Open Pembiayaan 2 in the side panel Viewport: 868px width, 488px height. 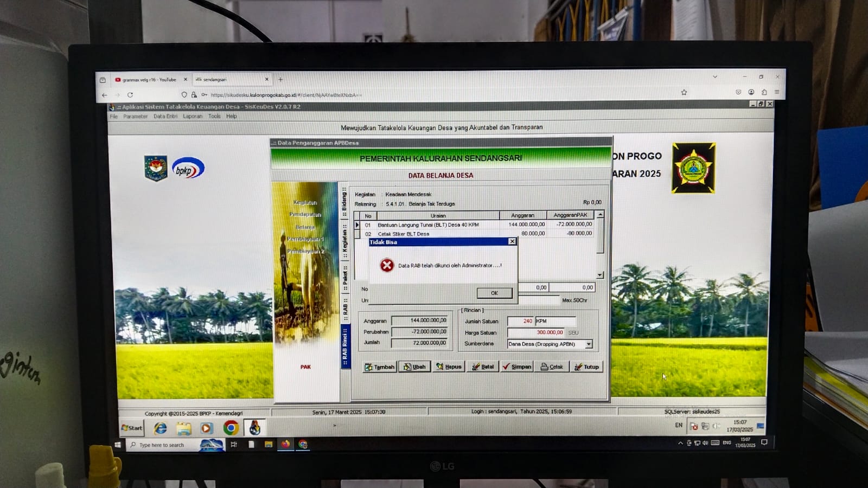click(305, 252)
